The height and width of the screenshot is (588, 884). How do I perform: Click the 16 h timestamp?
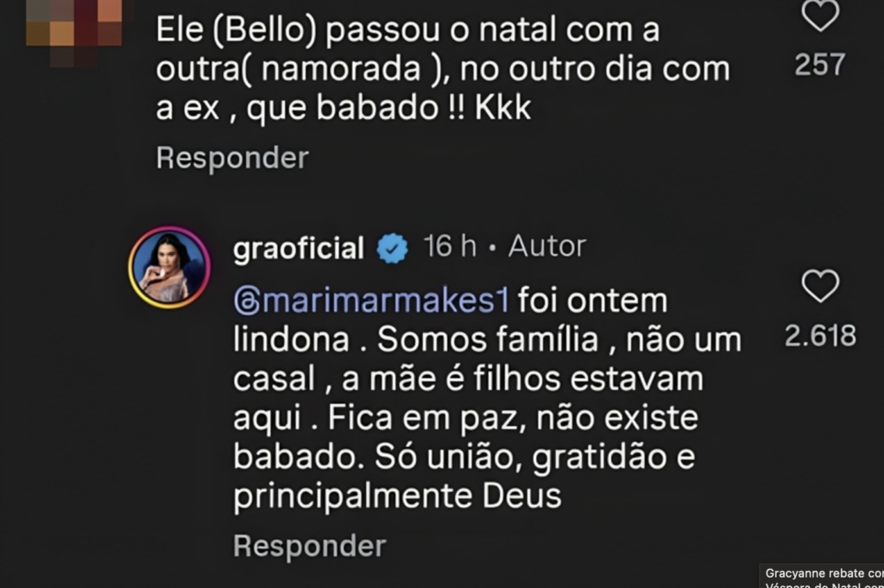450,248
